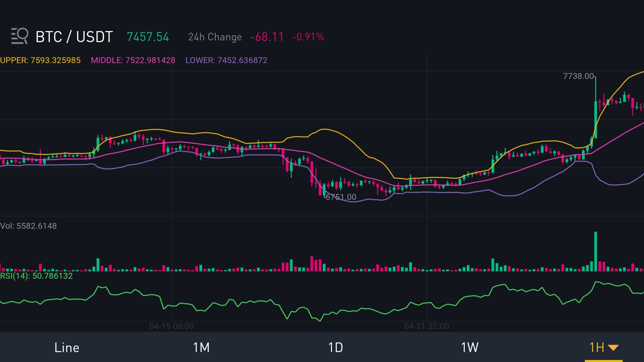The width and height of the screenshot is (644, 362).
Task: Tap the current price 7457.54
Action: point(148,37)
